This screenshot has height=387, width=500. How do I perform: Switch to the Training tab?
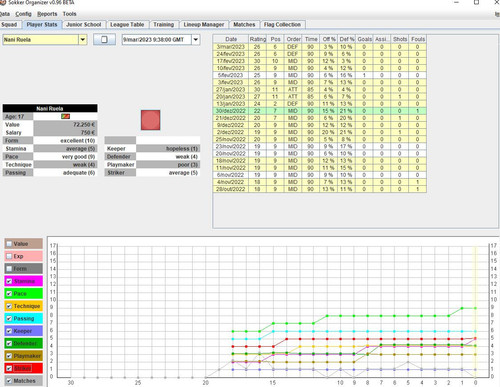point(164,25)
